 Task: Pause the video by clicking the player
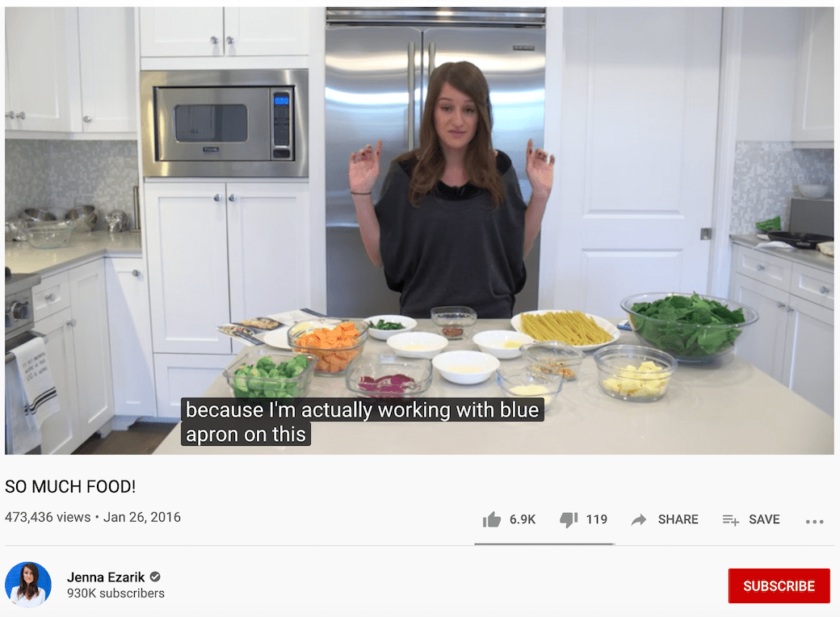coord(419,230)
